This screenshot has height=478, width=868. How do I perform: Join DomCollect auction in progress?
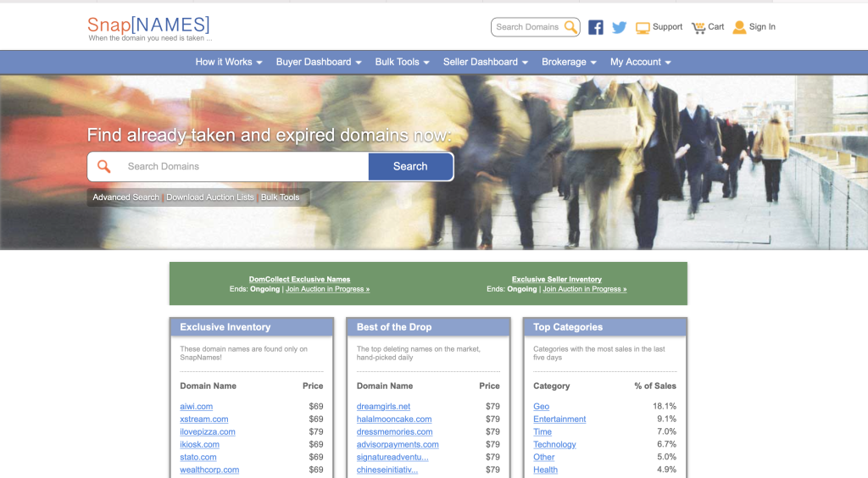pos(328,289)
